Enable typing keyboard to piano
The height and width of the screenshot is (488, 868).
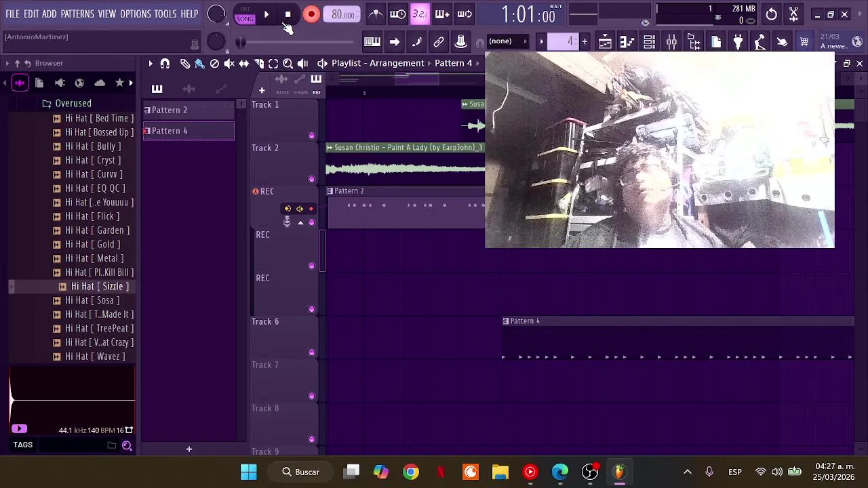point(372,42)
